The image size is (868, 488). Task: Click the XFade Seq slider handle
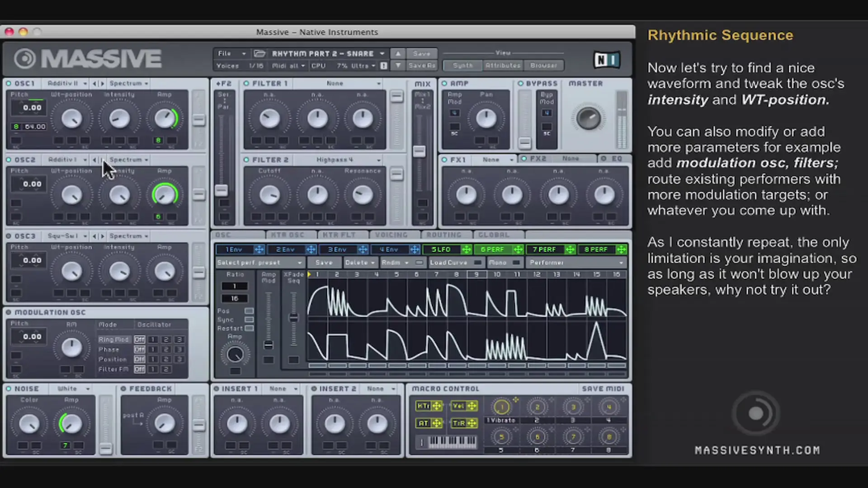click(x=294, y=318)
